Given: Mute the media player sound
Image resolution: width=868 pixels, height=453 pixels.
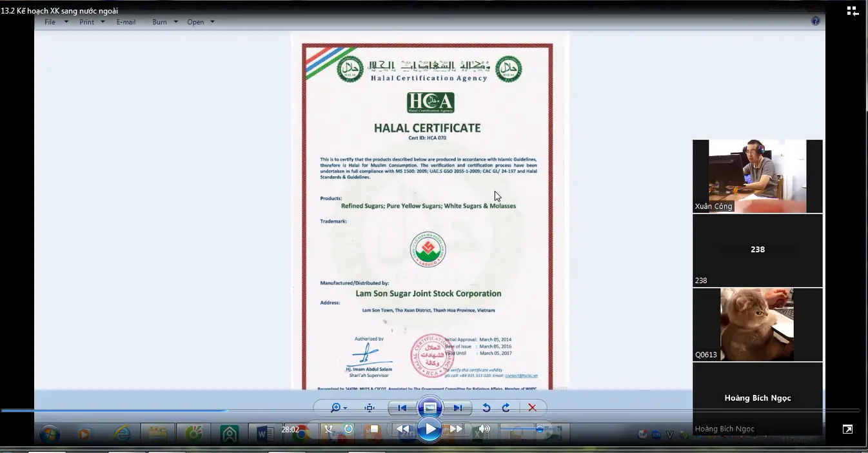Looking at the screenshot, I should pos(484,429).
